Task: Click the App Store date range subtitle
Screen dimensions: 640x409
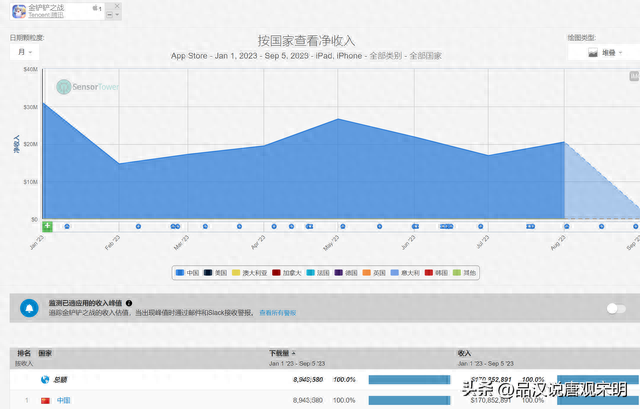Action: 306,56
